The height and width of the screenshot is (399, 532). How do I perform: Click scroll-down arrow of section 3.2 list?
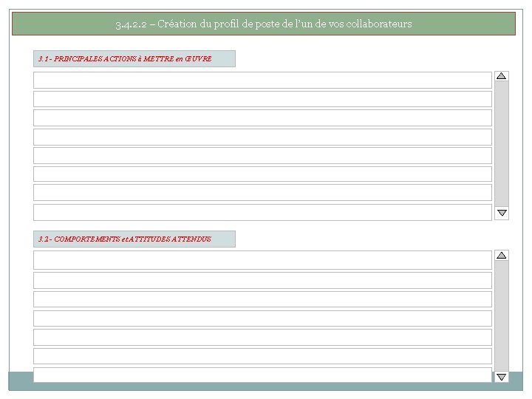tap(502, 377)
